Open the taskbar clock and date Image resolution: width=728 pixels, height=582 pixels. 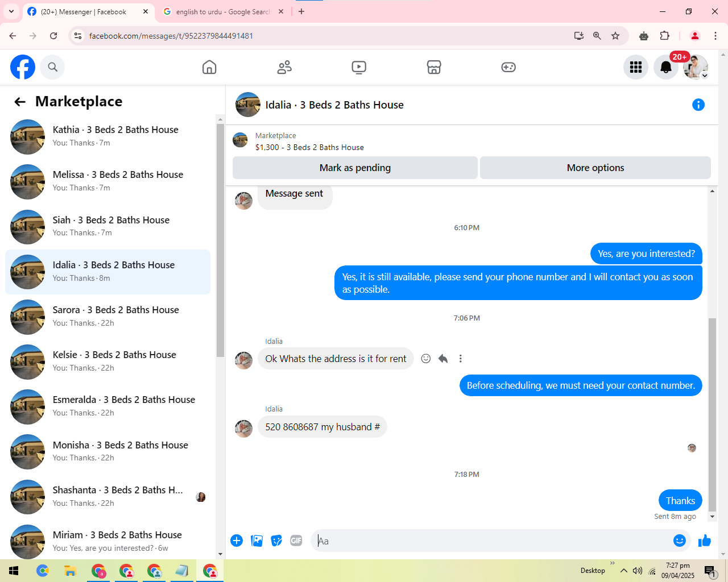[x=678, y=571]
